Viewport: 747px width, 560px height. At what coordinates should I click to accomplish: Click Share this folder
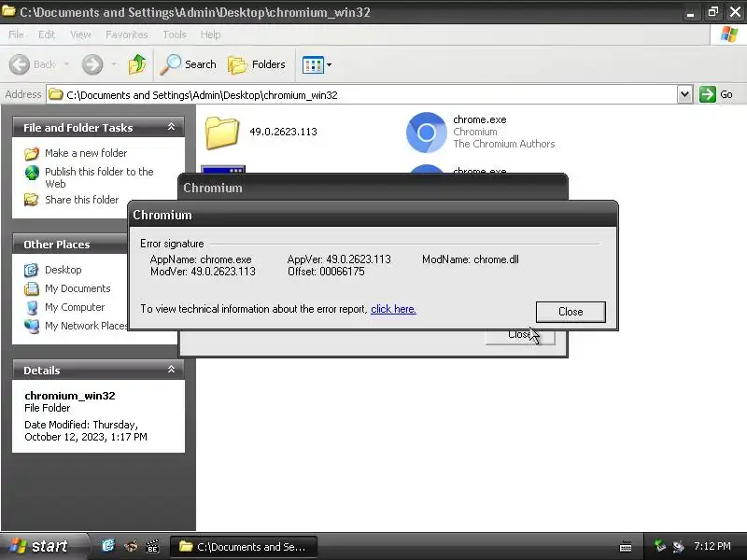81,200
